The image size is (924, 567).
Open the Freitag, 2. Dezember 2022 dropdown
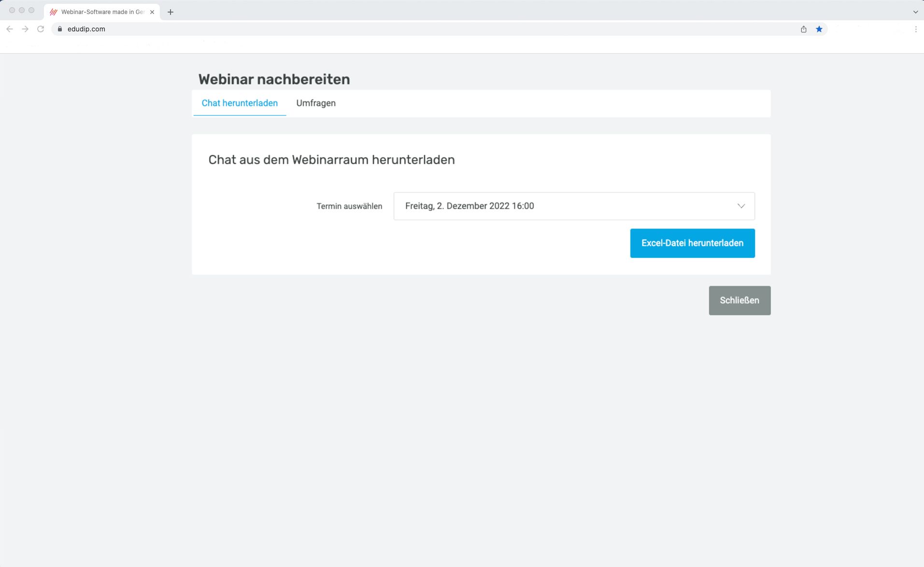(565, 206)
